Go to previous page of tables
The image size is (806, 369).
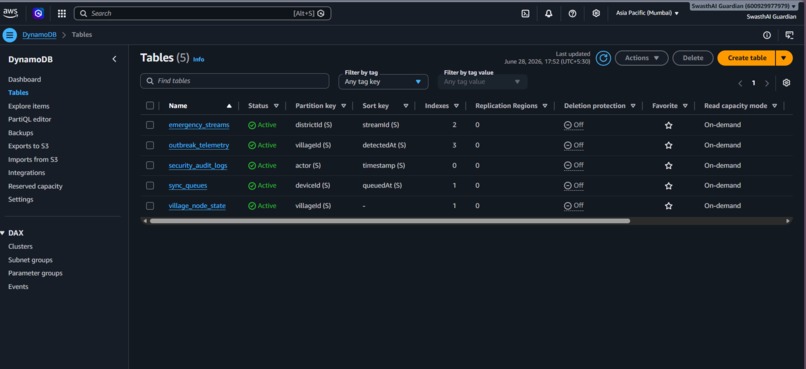[x=740, y=83]
